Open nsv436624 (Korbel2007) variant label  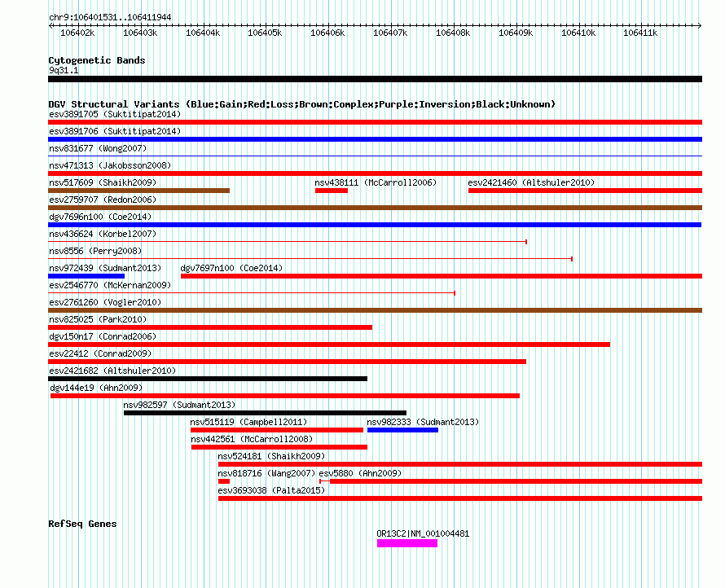pos(103,234)
